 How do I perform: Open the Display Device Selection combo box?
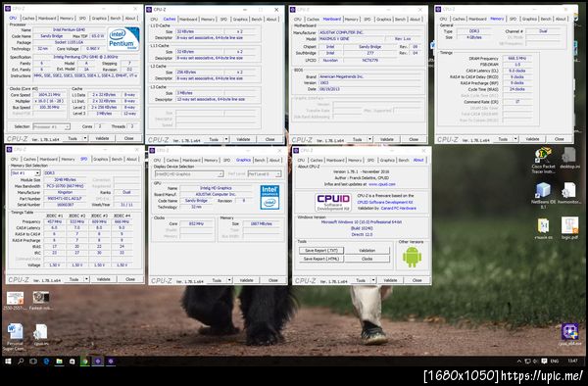pos(189,173)
